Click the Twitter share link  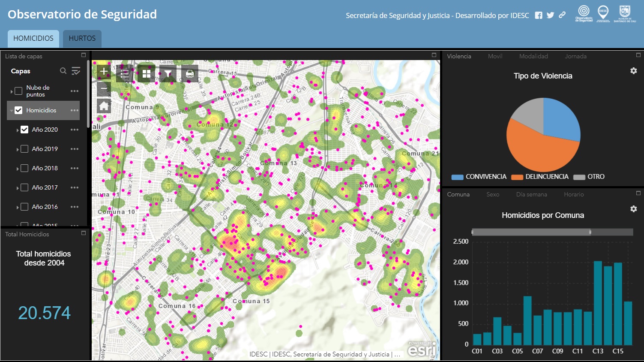tap(550, 15)
